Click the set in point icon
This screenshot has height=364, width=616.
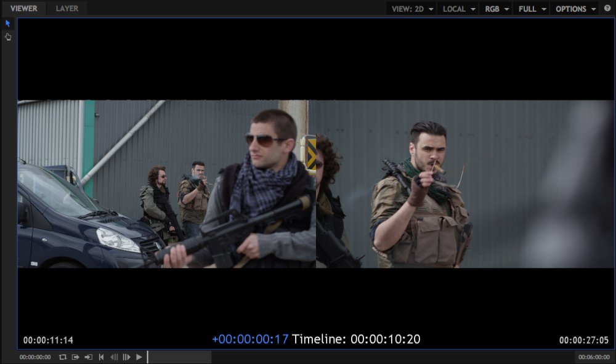click(x=88, y=357)
